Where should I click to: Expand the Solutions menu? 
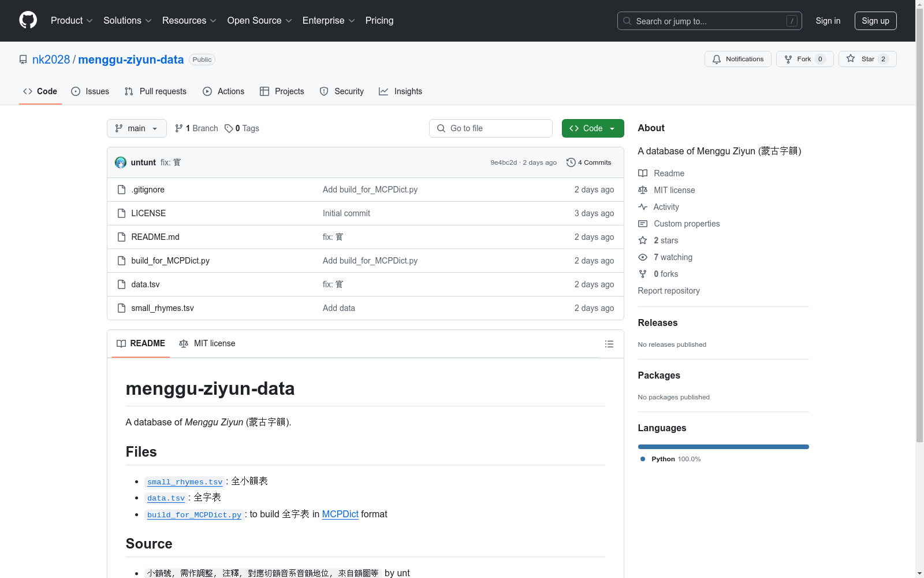coord(128,21)
